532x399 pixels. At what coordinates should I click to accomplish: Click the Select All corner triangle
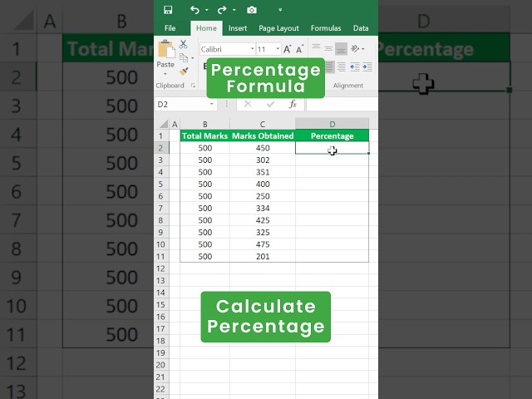point(162,124)
